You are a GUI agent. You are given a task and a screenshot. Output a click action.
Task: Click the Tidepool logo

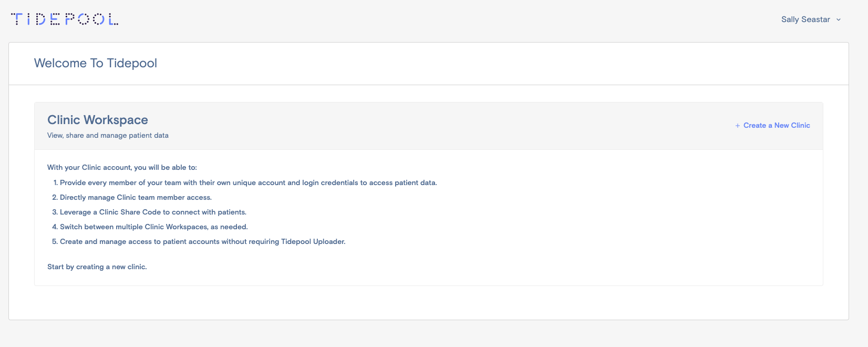pyautogui.click(x=65, y=19)
